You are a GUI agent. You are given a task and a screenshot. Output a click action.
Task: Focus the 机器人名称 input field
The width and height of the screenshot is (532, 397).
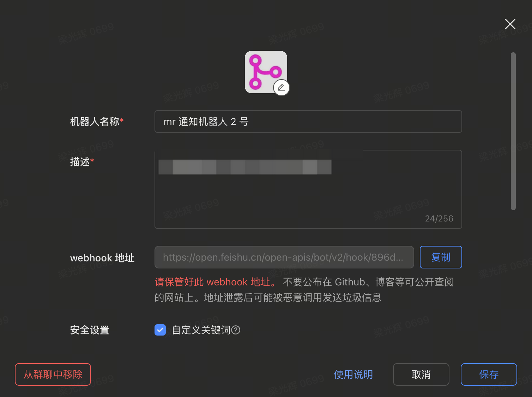pyautogui.click(x=308, y=122)
